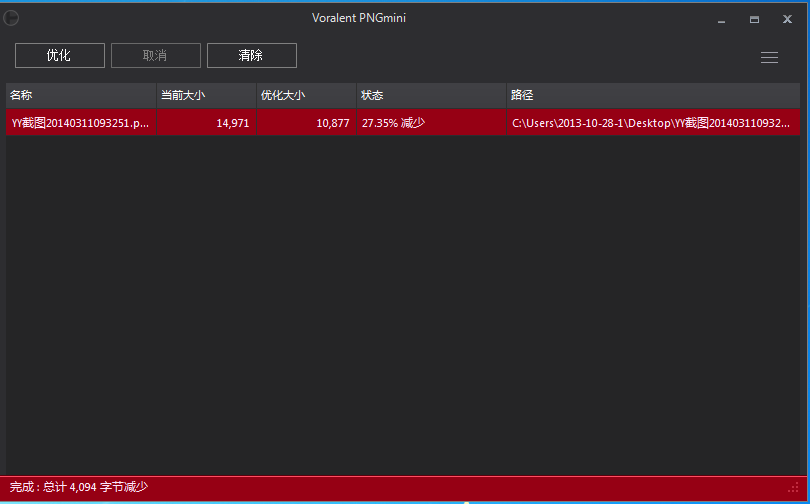Click the current size value 14,971

[x=232, y=123]
